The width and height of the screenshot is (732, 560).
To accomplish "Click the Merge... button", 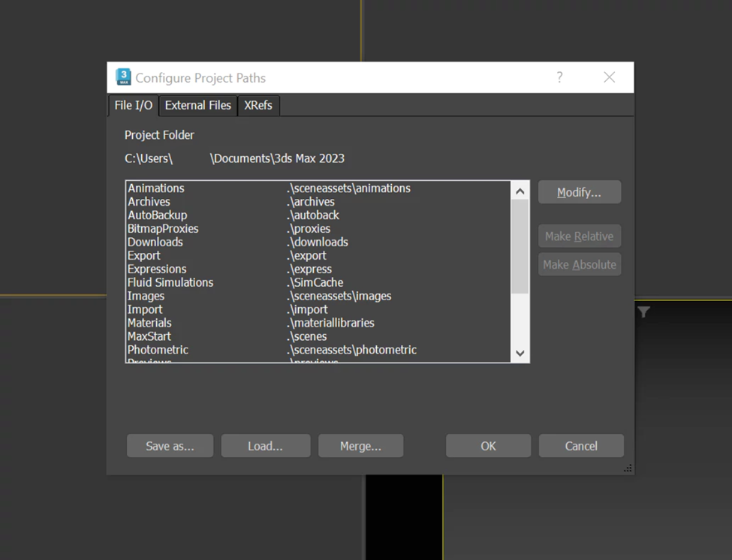I will point(361,446).
